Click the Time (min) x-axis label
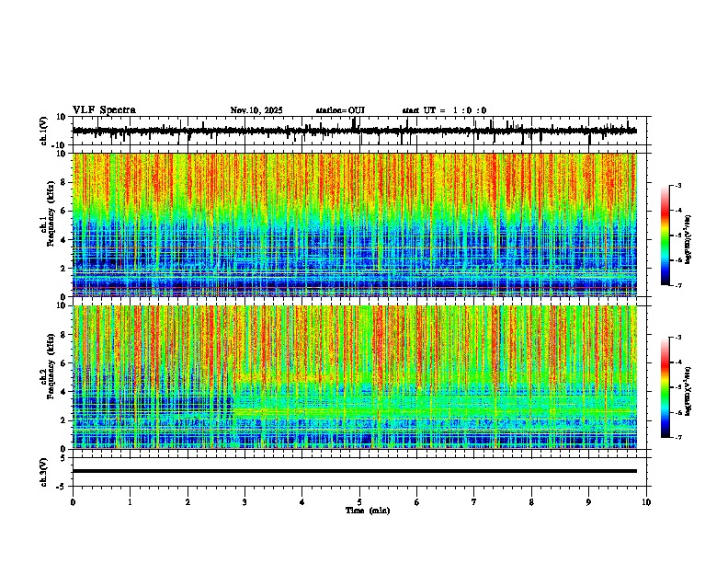728x563 pixels. [368, 511]
